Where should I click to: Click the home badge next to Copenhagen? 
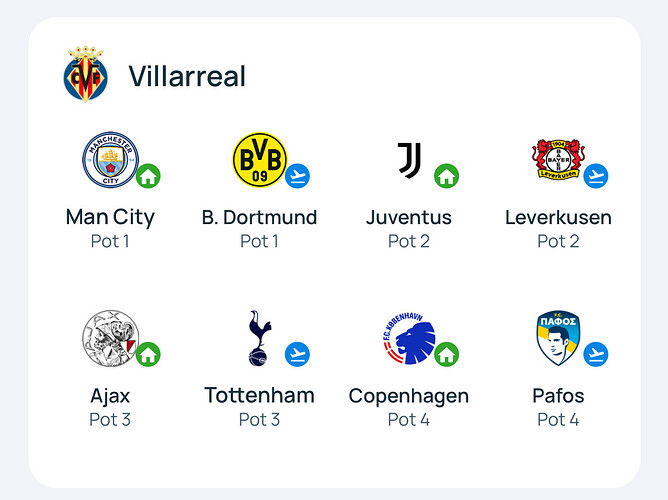[446, 354]
